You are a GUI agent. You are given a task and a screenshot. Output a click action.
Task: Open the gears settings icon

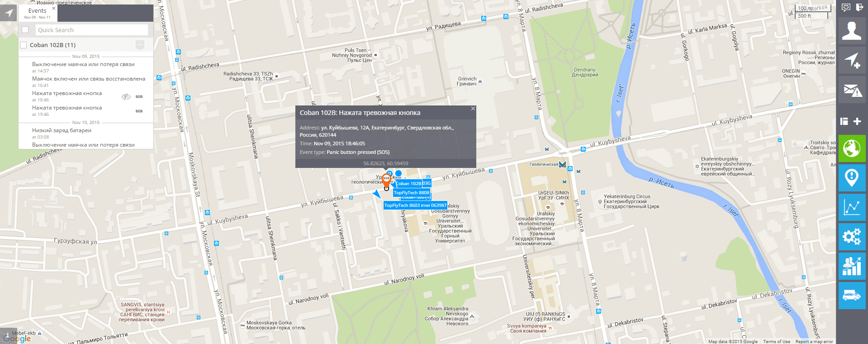[852, 237]
